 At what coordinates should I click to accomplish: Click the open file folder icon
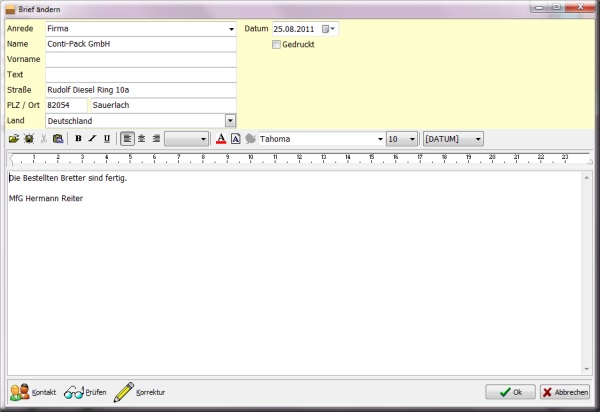[x=14, y=139]
